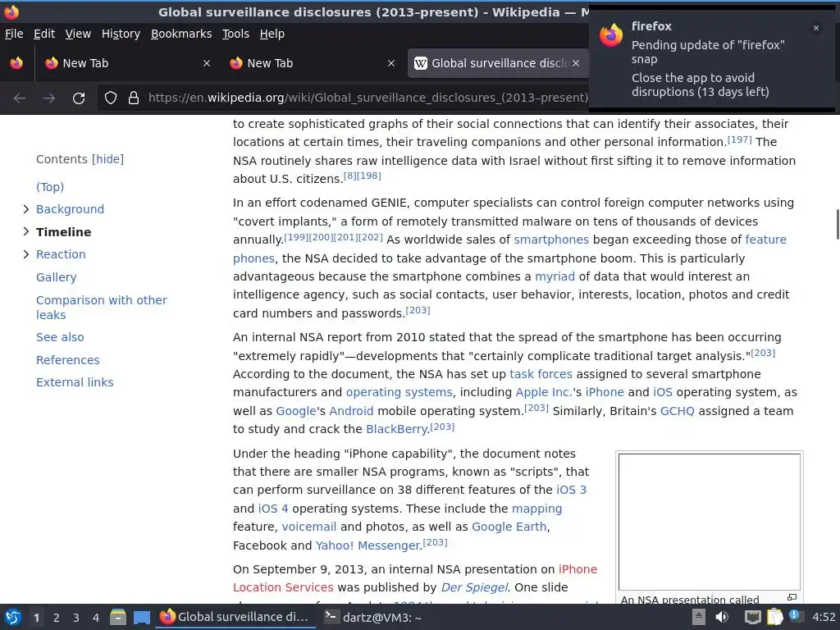Switch to virtual desktop 4
Screen dimensions: 840x630
pos(96,618)
